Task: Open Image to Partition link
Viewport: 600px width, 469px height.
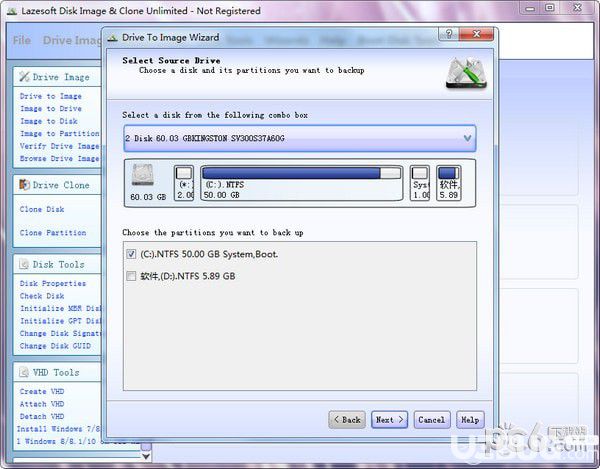Action: (60, 134)
